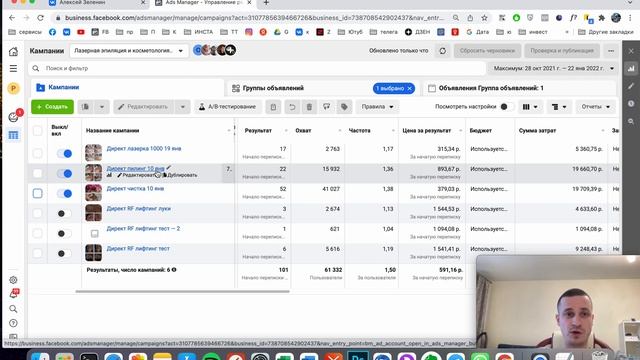The height and width of the screenshot is (360, 640).
Task: Open the settings gear in left sidebar
Action: tap(13, 280)
